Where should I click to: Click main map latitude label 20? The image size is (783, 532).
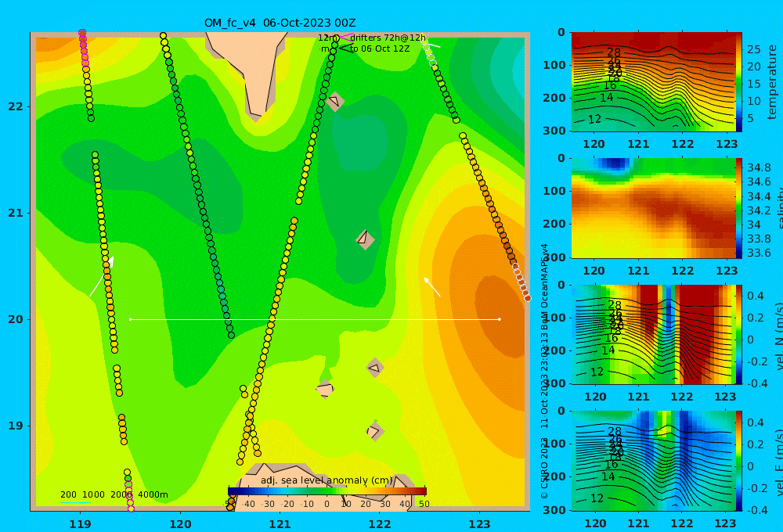[x=16, y=319]
